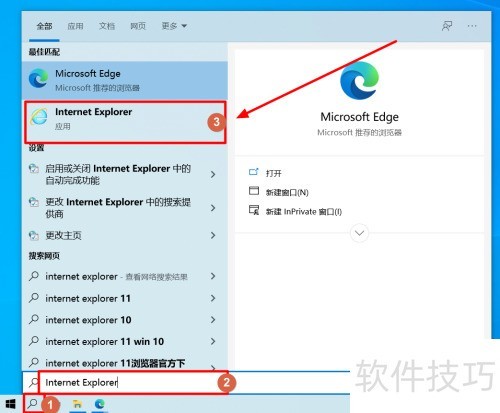Open the Microsoft Edge best match result

pos(125,80)
